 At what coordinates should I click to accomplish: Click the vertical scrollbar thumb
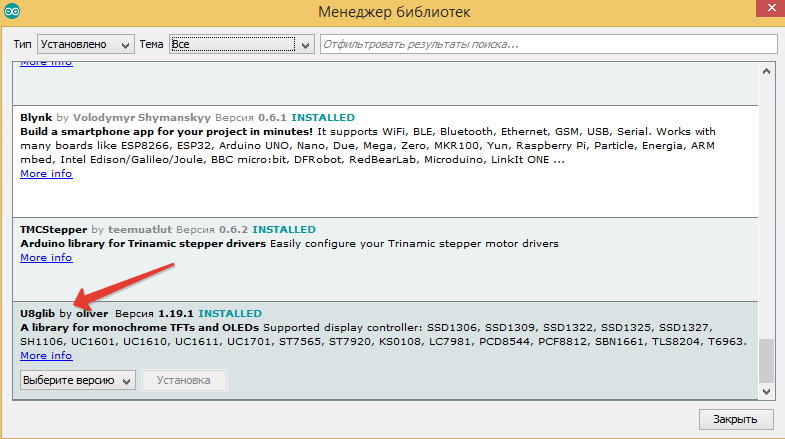pos(766,360)
